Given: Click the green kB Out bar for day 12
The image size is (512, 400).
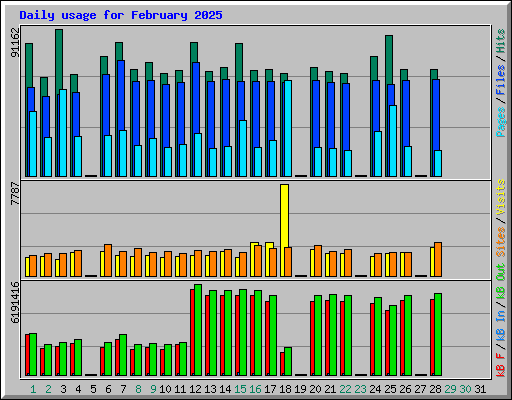Looking at the screenshot, I should point(198,330).
